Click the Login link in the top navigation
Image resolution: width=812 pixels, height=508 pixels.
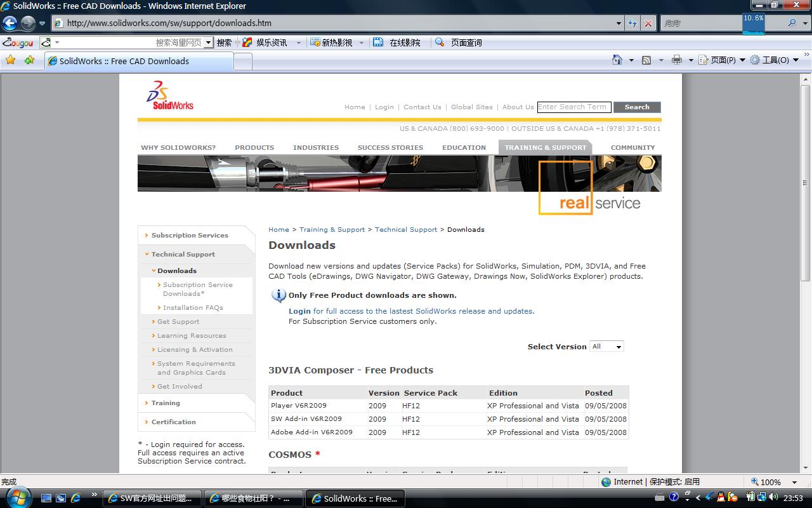click(384, 107)
